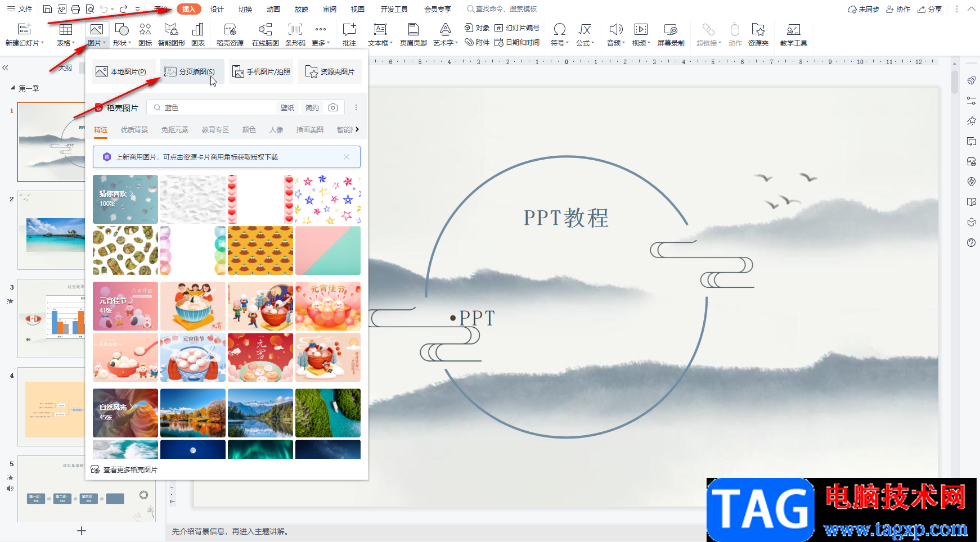Close the 上新商用图片 notice banner
The image size is (980, 542).
[347, 157]
